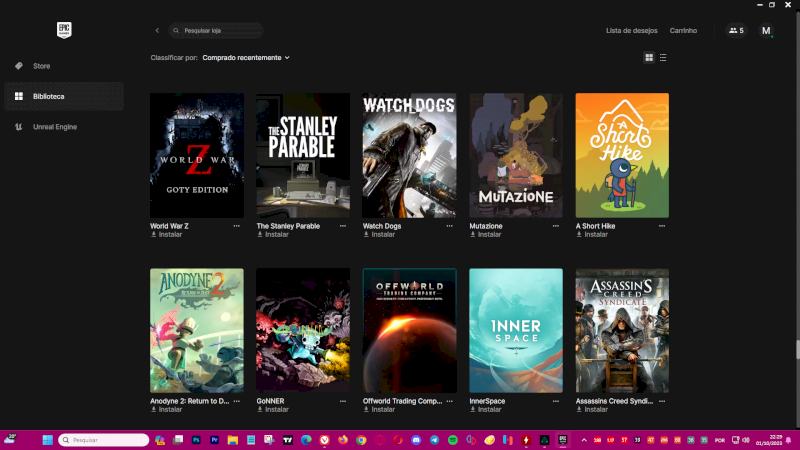Install Watch Dogs
The image size is (800, 450).
coord(379,235)
